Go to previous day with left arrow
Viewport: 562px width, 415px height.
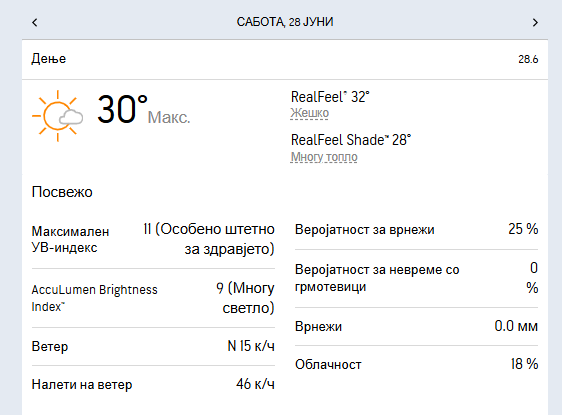[35, 23]
